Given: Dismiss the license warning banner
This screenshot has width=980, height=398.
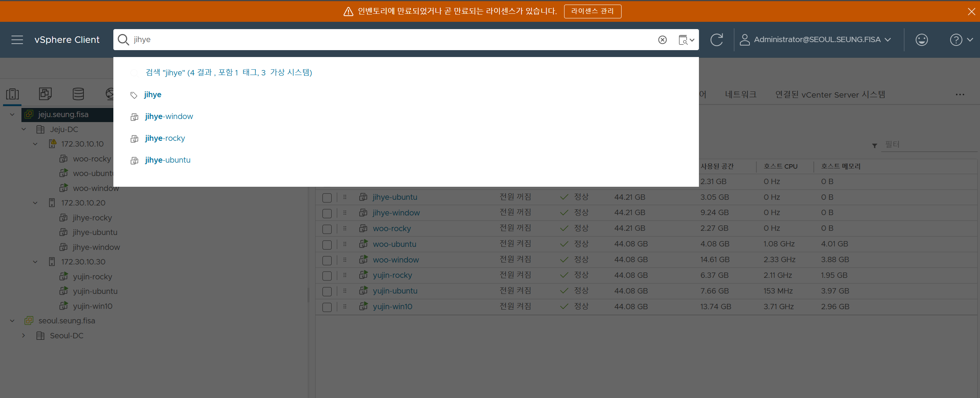Looking at the screenshot, I should click(x=971, y=11).
